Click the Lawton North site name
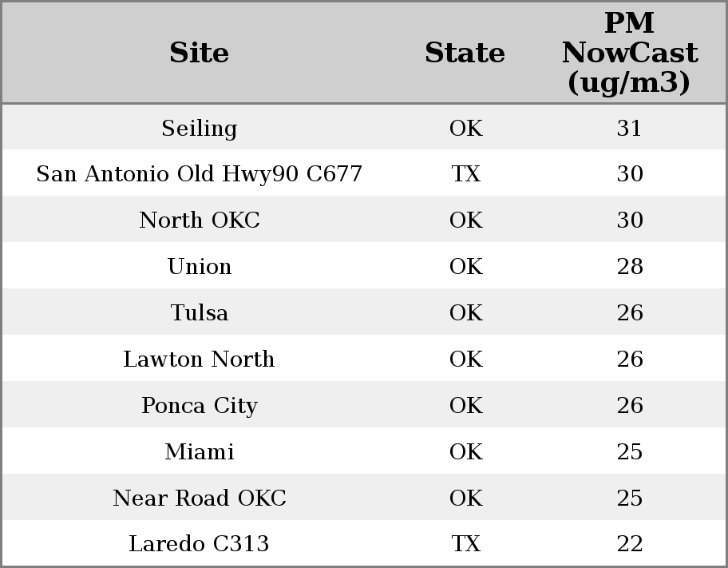The height and width of the screenshot is (568, 728). (x=199, y=359)
